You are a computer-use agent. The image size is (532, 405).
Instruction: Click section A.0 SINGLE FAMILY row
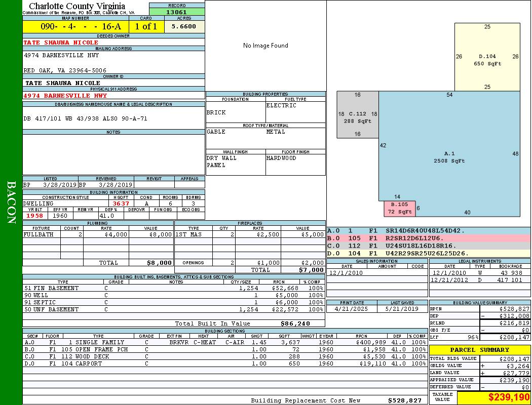(x=225, y=342)
